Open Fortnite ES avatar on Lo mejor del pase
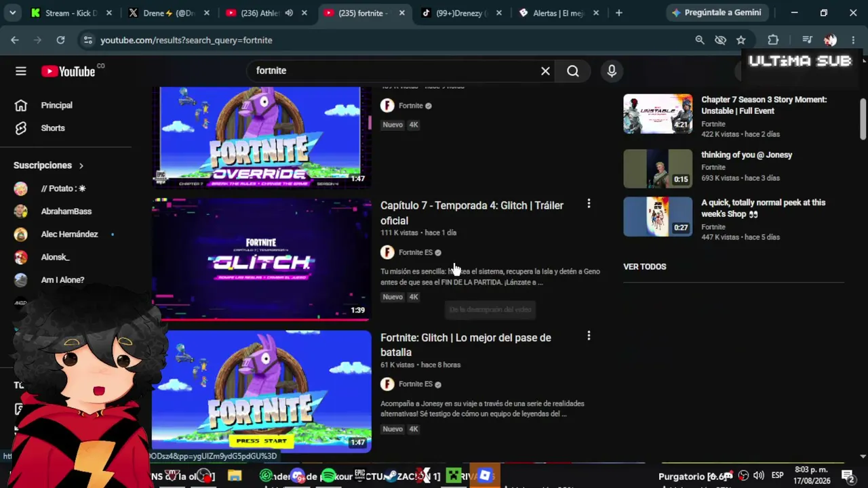 coord(387,384)
